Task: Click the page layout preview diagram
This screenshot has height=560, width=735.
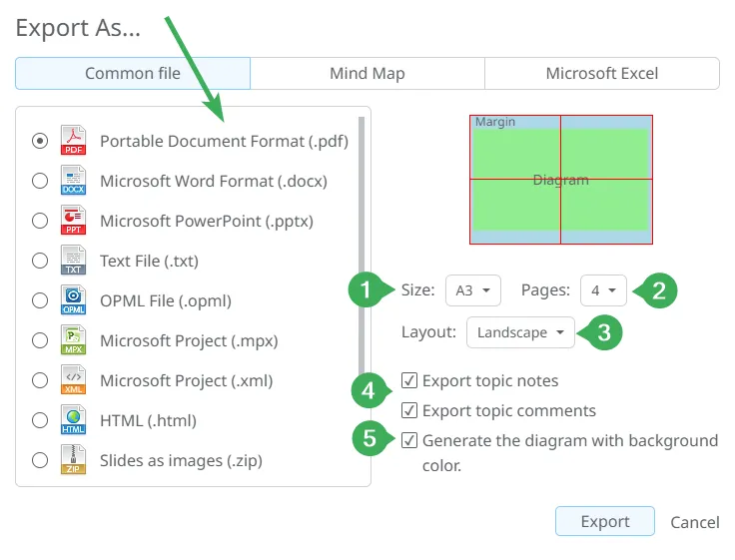Action: tap(561, 180)
